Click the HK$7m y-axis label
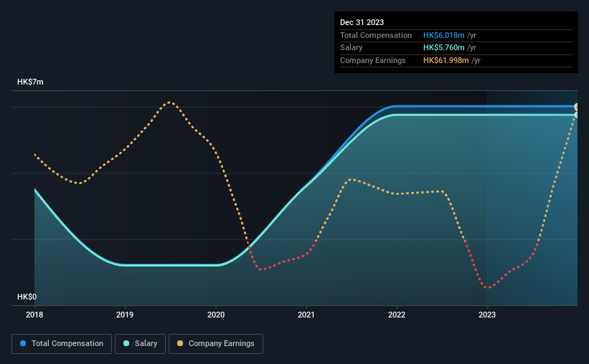 tap(30, 82)
